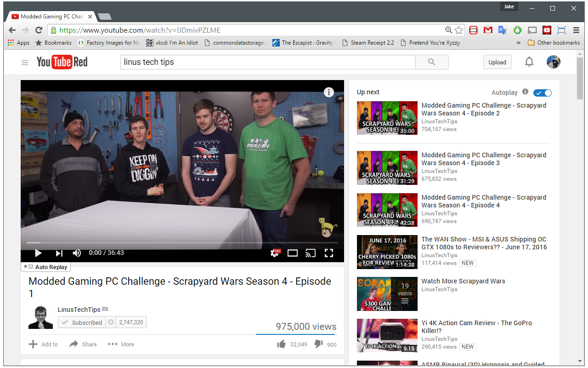Open Scrapyard Wars Season 4 Episode 4 title
The height and width of the screenshot is (368, 588).
click(484, 201)
